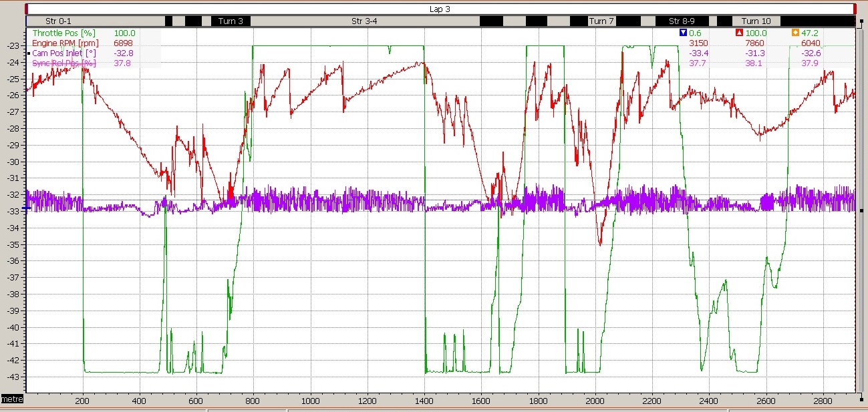Select the Turn 3 track section
This screenshot has width=868, height=412.
pos(231,21)
